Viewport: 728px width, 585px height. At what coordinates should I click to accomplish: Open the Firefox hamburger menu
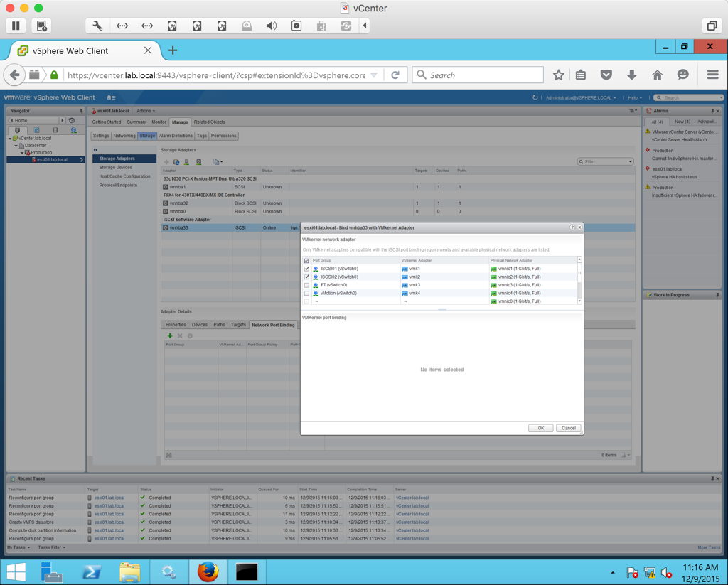(x=712, y=75)
